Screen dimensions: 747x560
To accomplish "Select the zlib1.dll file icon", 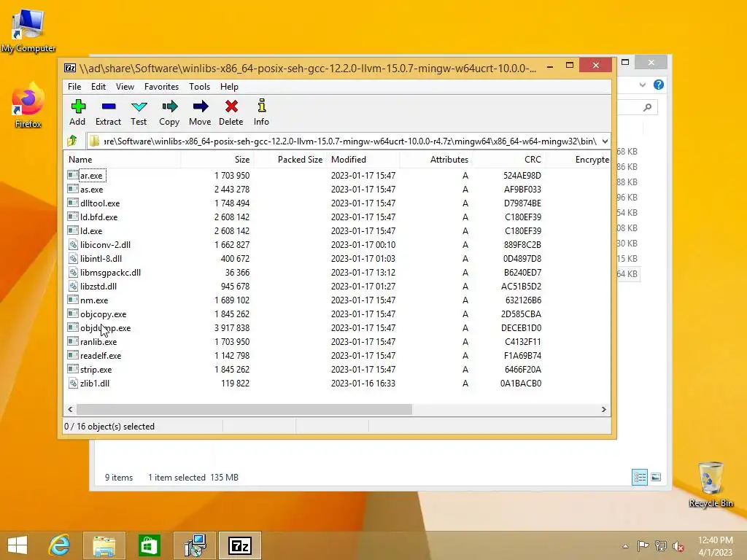I will pos(73,384).
